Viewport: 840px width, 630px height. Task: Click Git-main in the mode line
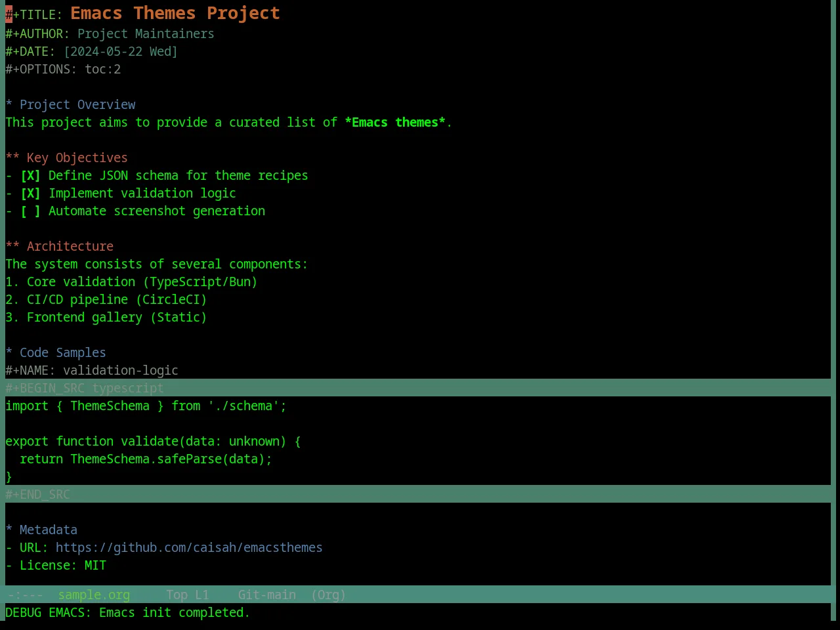coord(267,595)
